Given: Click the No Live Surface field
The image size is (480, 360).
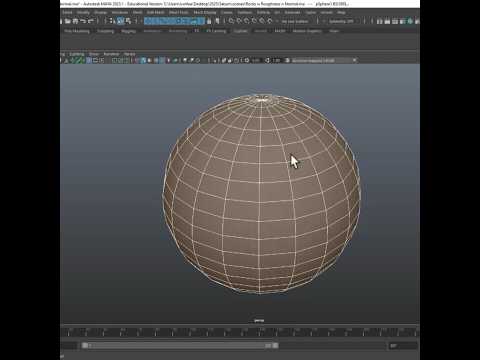Looking at the screenshot, I should (295, 21).
